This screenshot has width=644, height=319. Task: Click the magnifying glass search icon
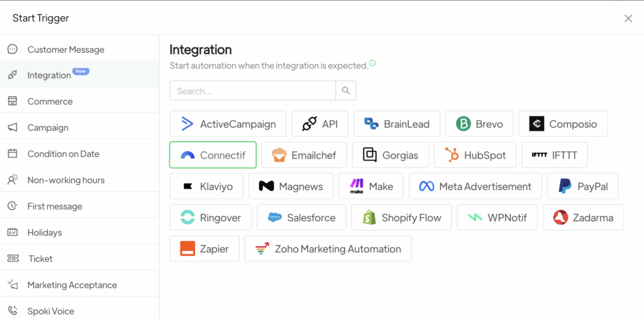[346, 91]
